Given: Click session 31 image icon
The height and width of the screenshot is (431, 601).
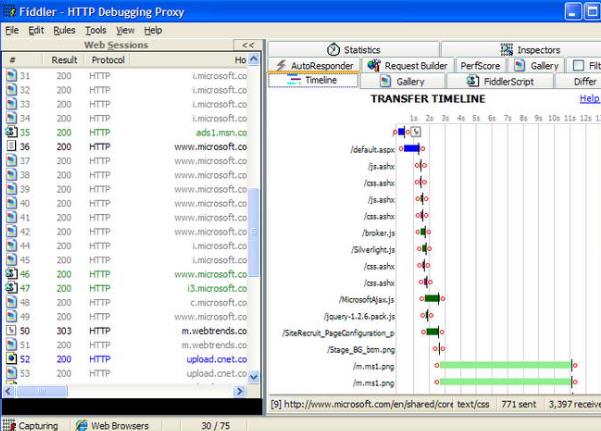Looking at the screenshot, I should (11, 76).
